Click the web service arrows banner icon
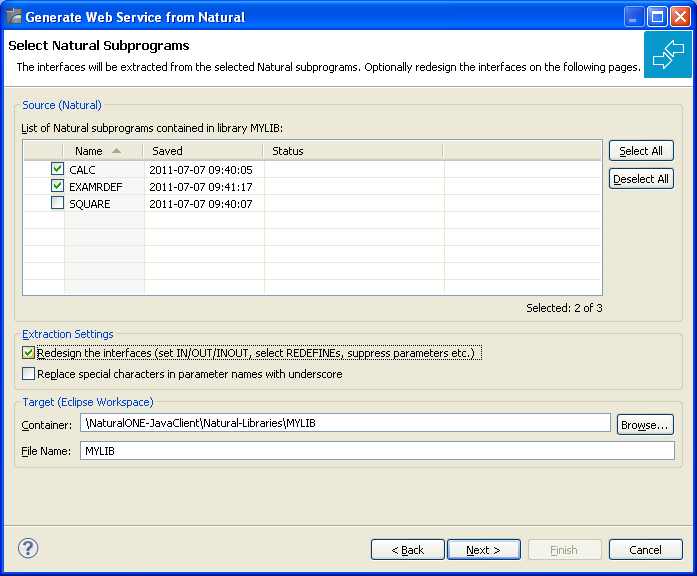 668,54
